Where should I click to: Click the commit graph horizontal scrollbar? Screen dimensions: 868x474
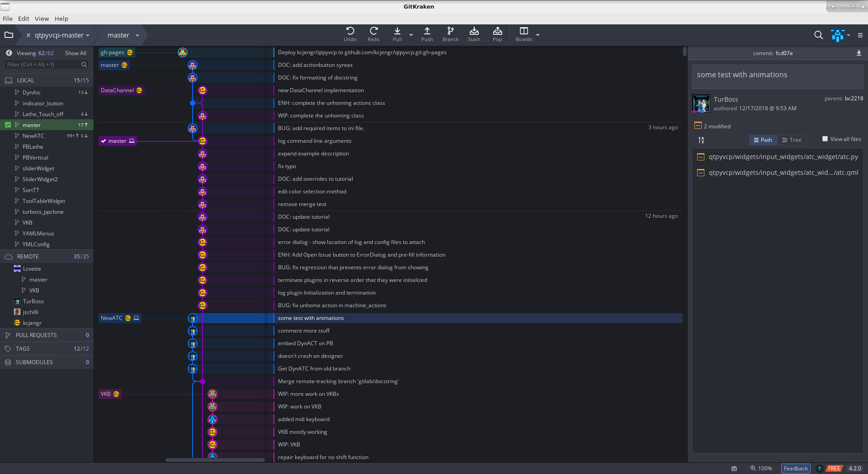tap(215, 460)
